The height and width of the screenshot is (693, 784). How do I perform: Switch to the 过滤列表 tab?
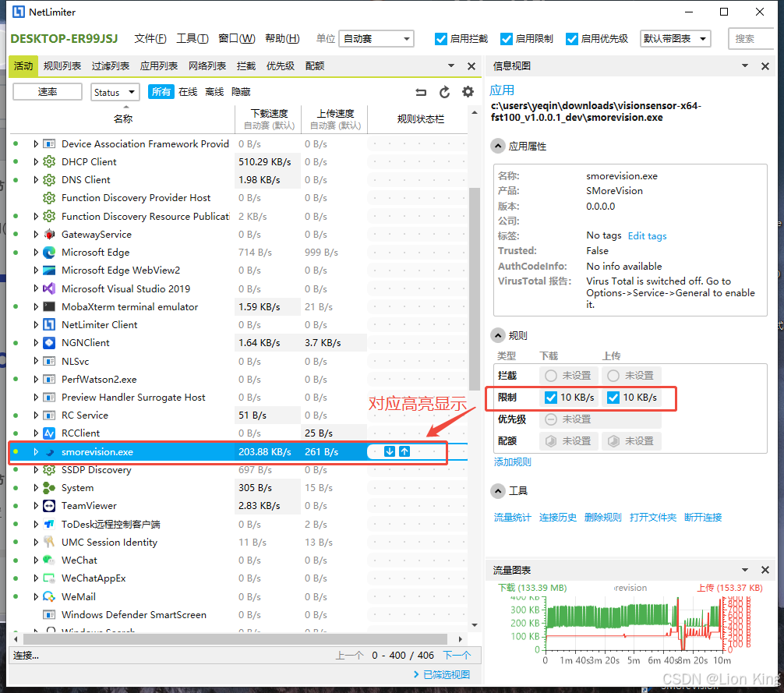(x=110, y=66)
